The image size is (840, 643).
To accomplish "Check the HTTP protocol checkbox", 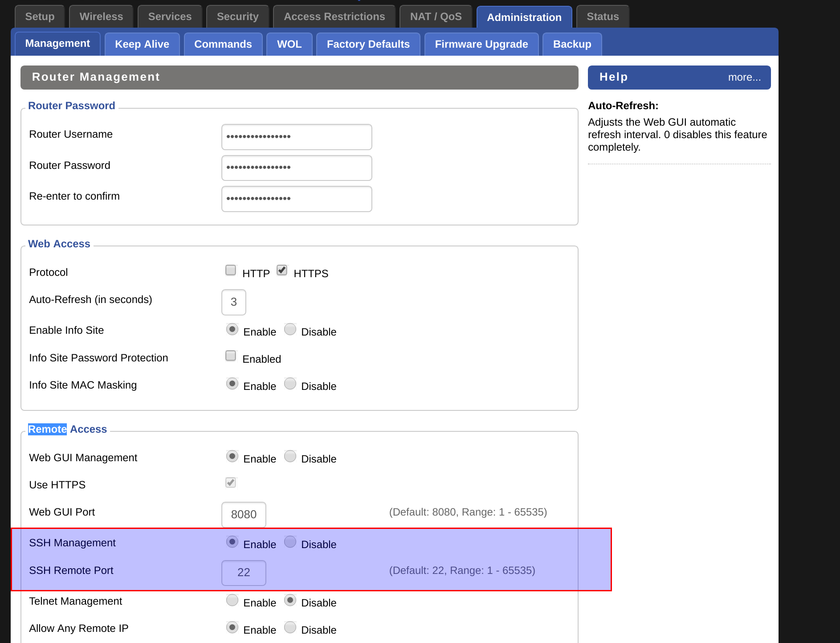I will [231, 270].
